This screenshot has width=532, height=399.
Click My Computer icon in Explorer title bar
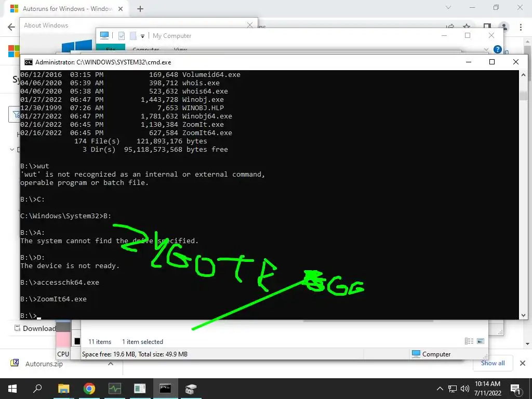[104, 36]
